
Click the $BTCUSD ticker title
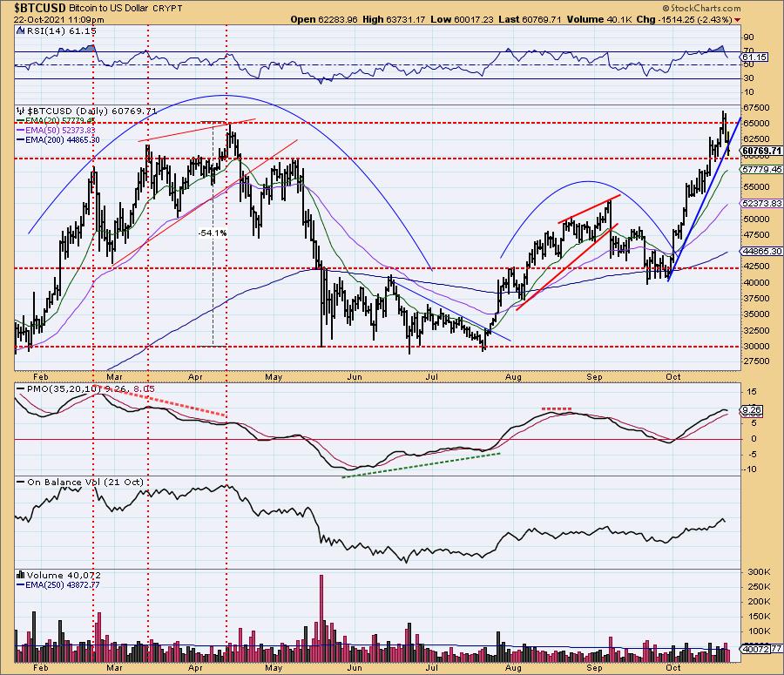pos(40,8)
